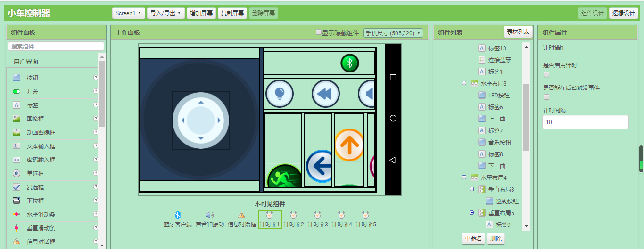Open the Screen1 dropdown
644x249 pixels.
[x=129, y=13]
